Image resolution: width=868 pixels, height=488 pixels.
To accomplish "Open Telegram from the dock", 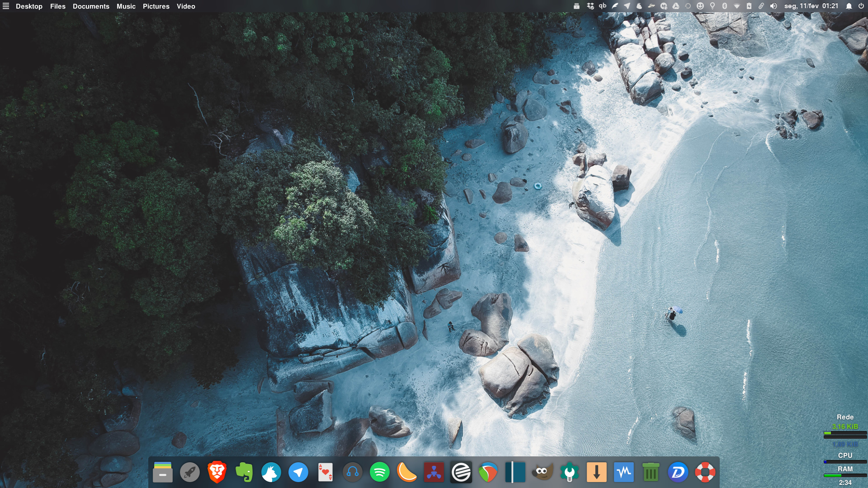I will point(298,472).
